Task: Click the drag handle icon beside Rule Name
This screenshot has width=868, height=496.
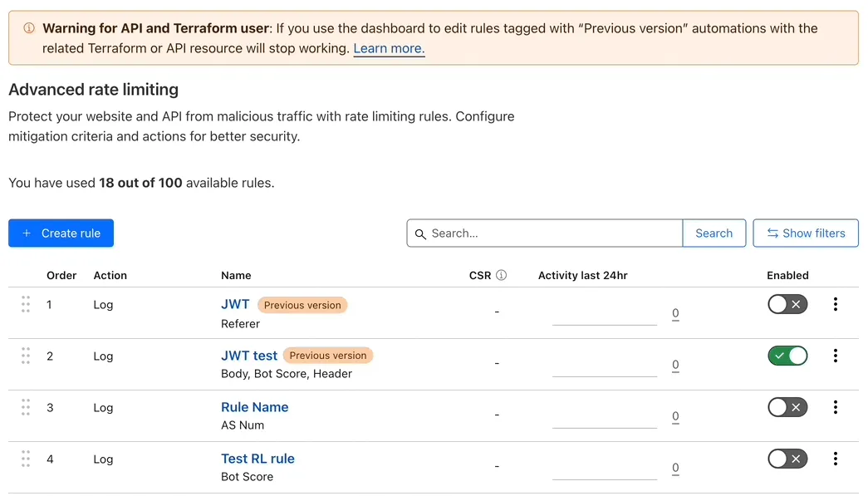Action: 26,407
